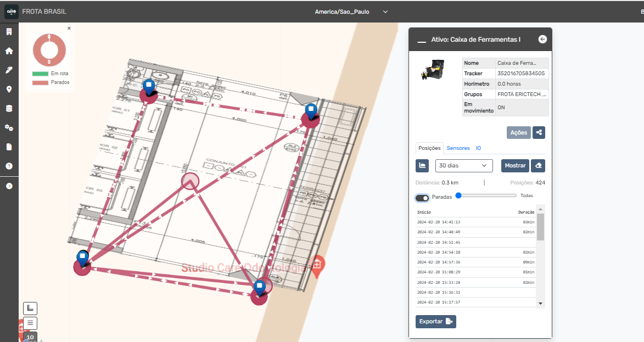Click the building icon in sidebar

[x=9, y=32]
